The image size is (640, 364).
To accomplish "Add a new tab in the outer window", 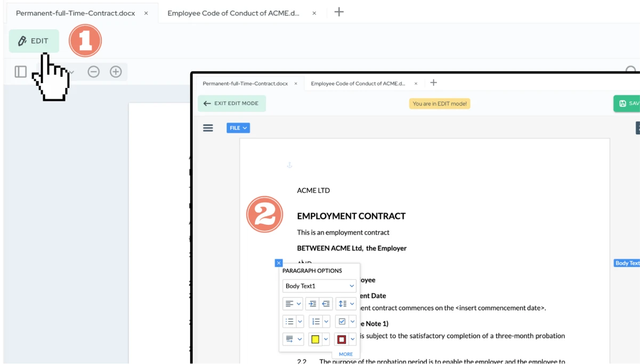I will [x=339, y=12].
